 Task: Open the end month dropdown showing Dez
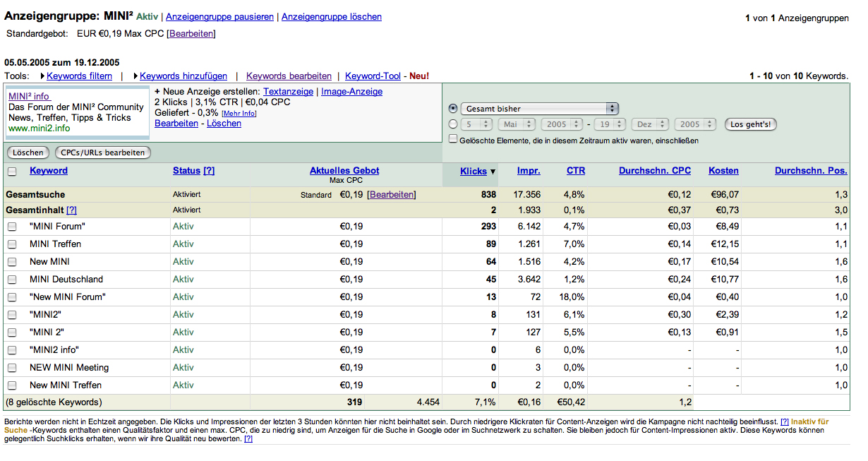650,124
